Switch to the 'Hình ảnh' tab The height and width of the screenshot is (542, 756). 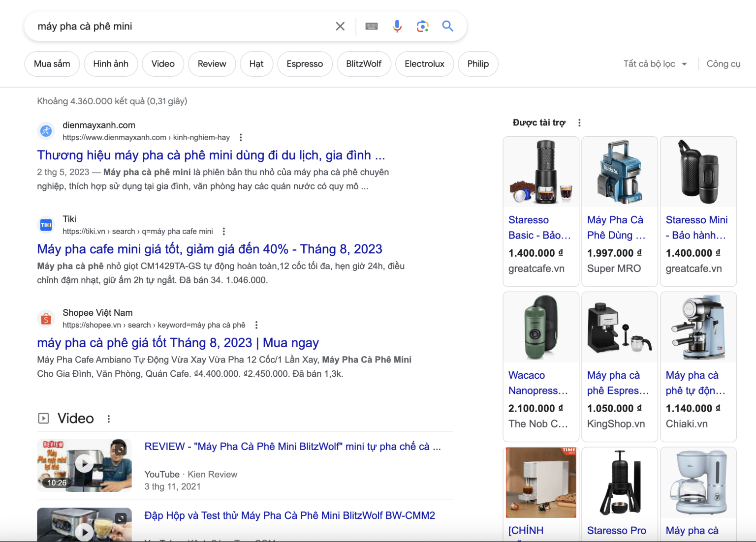[x=111, y=64]
